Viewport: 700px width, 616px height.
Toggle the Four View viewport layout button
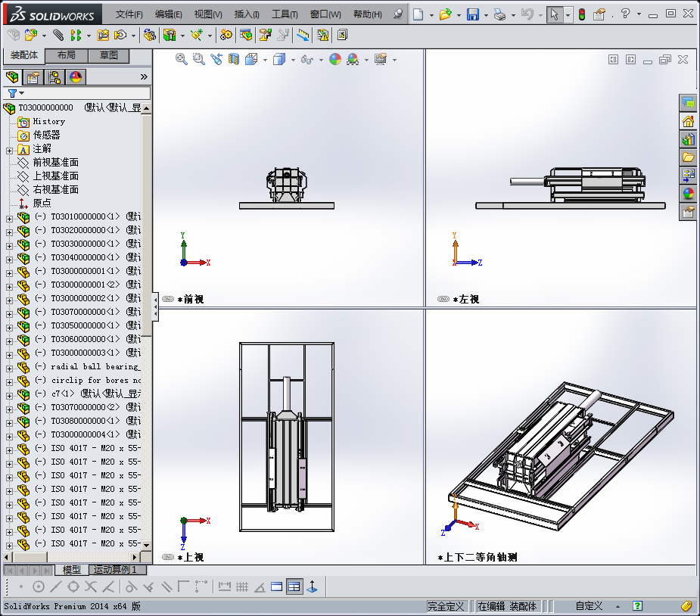click(294, 586)
